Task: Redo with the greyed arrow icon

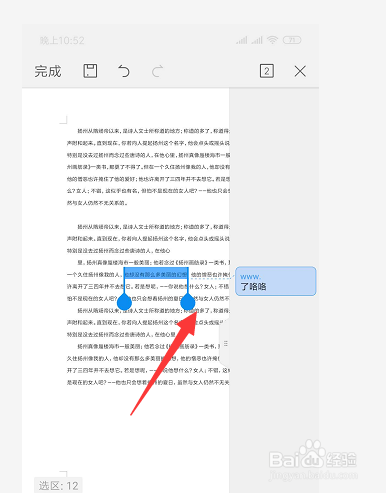Action: pyautogui.click(x=157, y=71)
